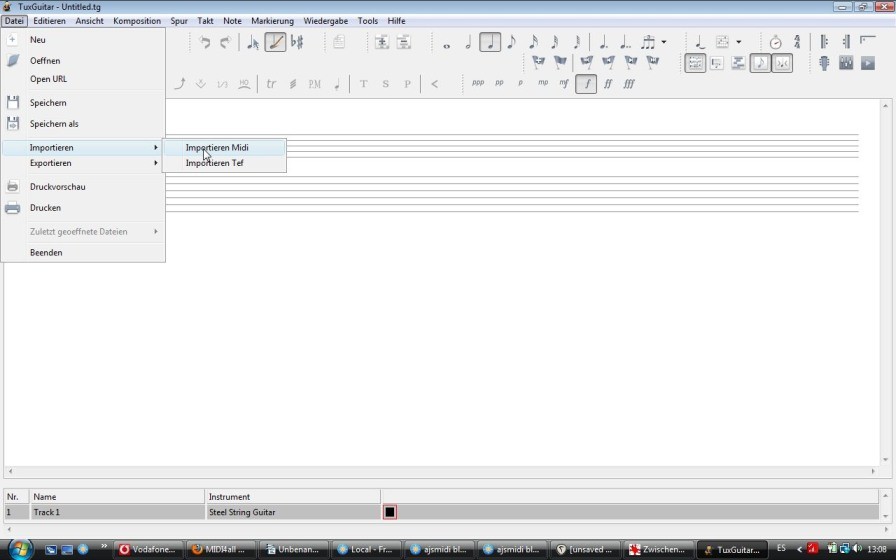Select Speichern als in Datei menu

[x=83, y=123]
